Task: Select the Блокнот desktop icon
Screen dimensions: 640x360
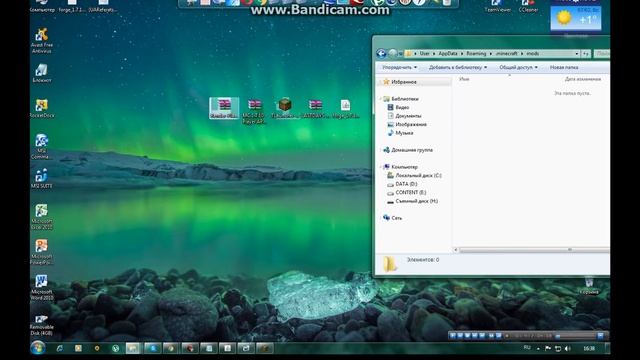Action: pos(41,73)
